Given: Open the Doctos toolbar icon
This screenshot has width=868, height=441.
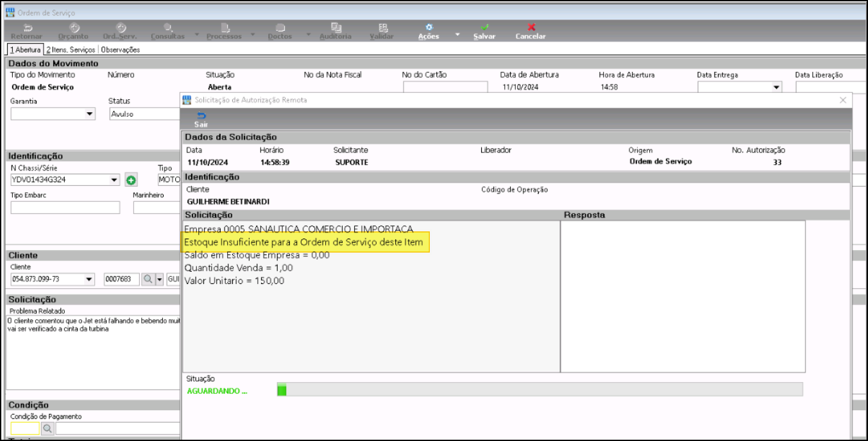Looking at the screenshot, I should 280,28.
